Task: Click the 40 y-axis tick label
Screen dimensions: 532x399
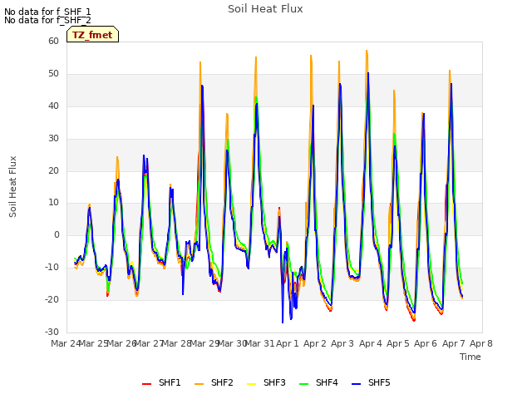Action: click(x=53, y=106)
